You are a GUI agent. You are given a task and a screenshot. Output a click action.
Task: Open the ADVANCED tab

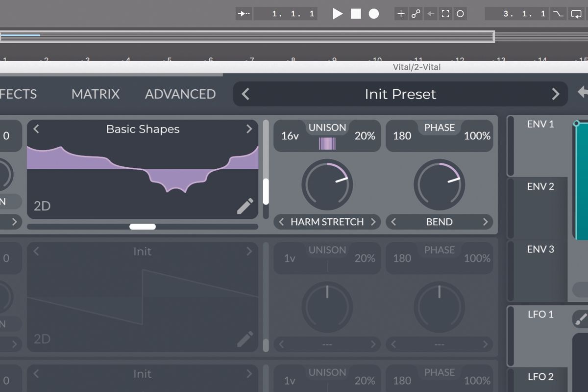[180, 94]
